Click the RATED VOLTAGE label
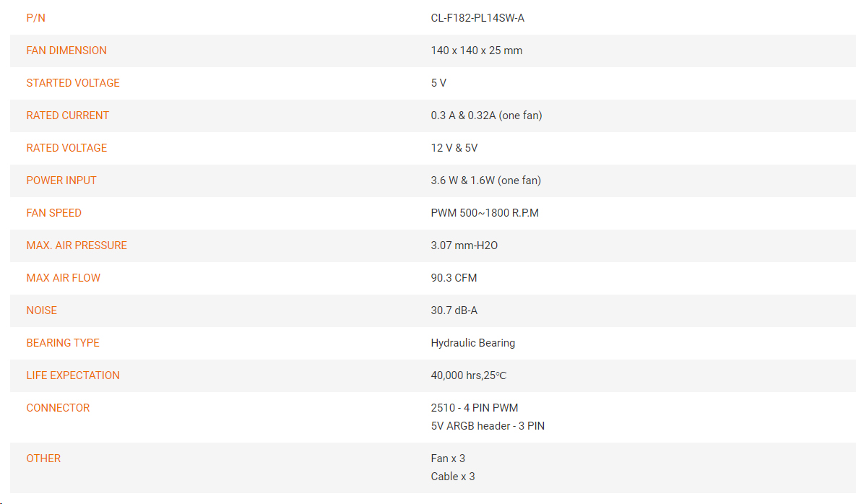The width and height of the screenshot is (856, 504). tap(66, 148)
